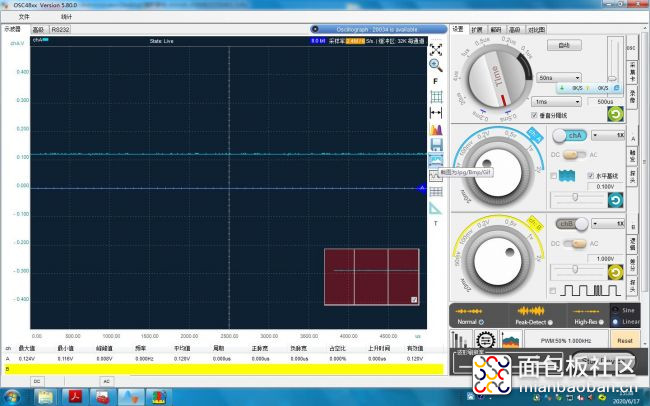Toggle the chA channel switch

click(x=570, y=136)
